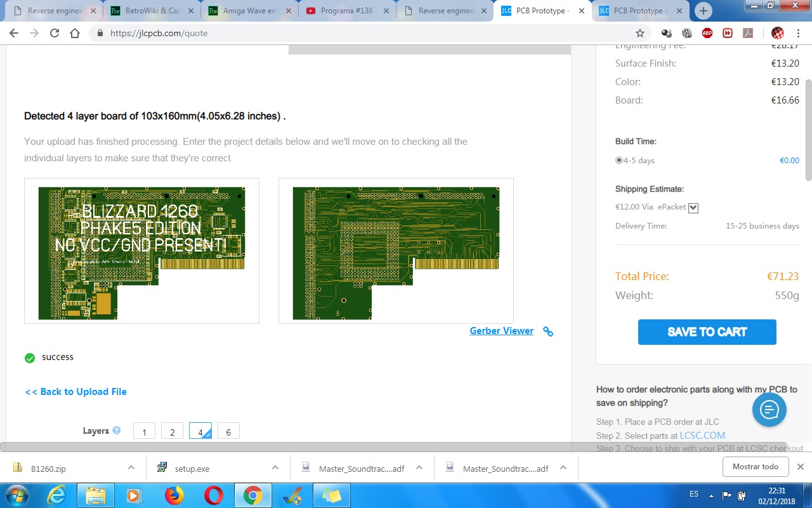This screenshot has height=508, width=812.
Task: Click the link icon beside Gerber Viewer
Action: (548, 331)
